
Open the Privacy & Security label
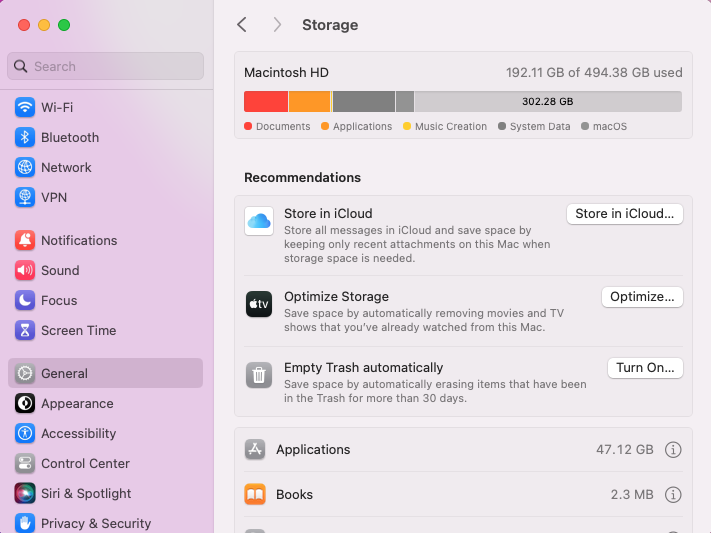96,523
